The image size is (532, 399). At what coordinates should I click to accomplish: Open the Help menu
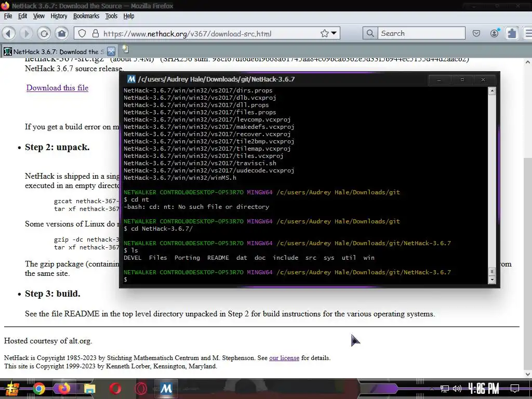click(x=129, y=16)
